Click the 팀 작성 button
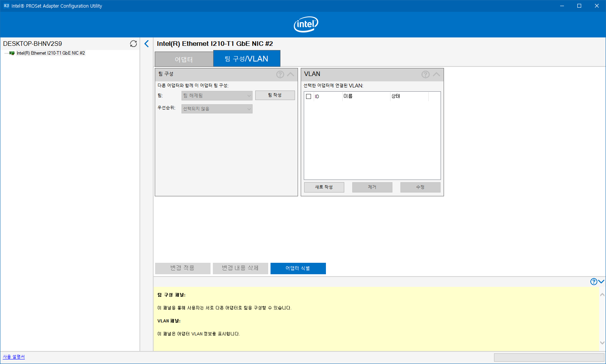This screenshot has height=364, width=606. coord(275,95)
